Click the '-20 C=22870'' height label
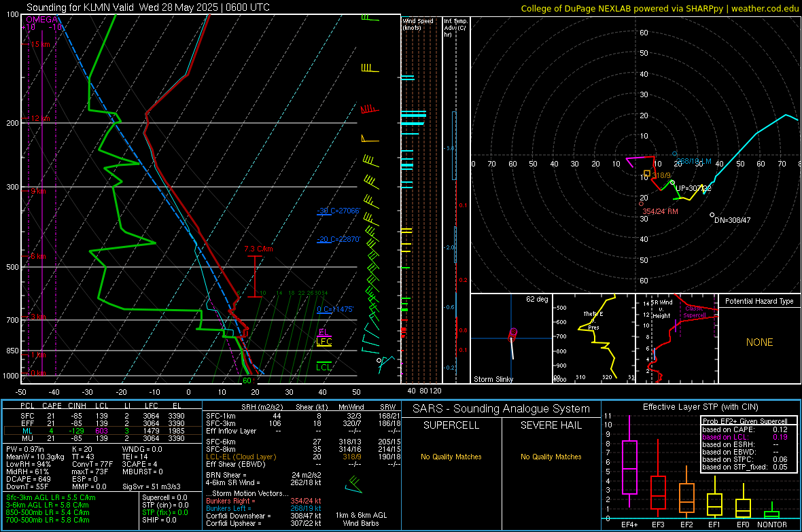The height and width of the screenshot is (532, 802). click(x=338, y=239)
